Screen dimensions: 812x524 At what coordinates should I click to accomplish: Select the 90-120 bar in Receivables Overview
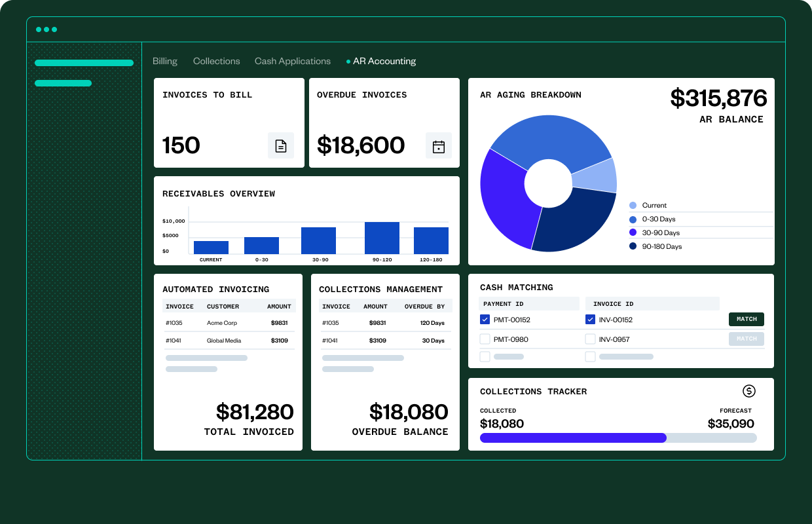tap(382, 238)
